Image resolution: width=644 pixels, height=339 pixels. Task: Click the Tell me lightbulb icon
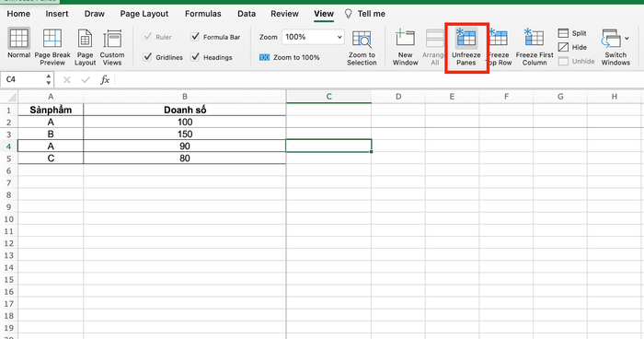(349, 14)
